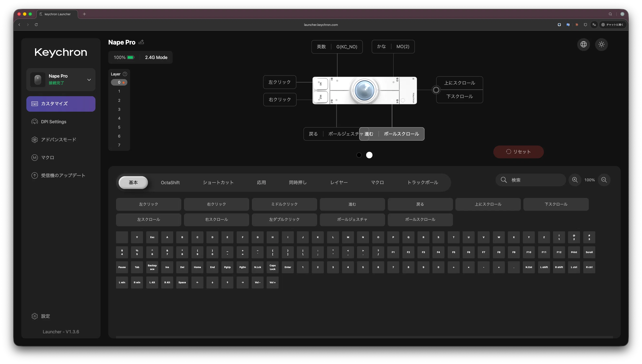Click the zoom in magnifier icon
This screenshot has height=364, width=642.
tap(575, 180)
